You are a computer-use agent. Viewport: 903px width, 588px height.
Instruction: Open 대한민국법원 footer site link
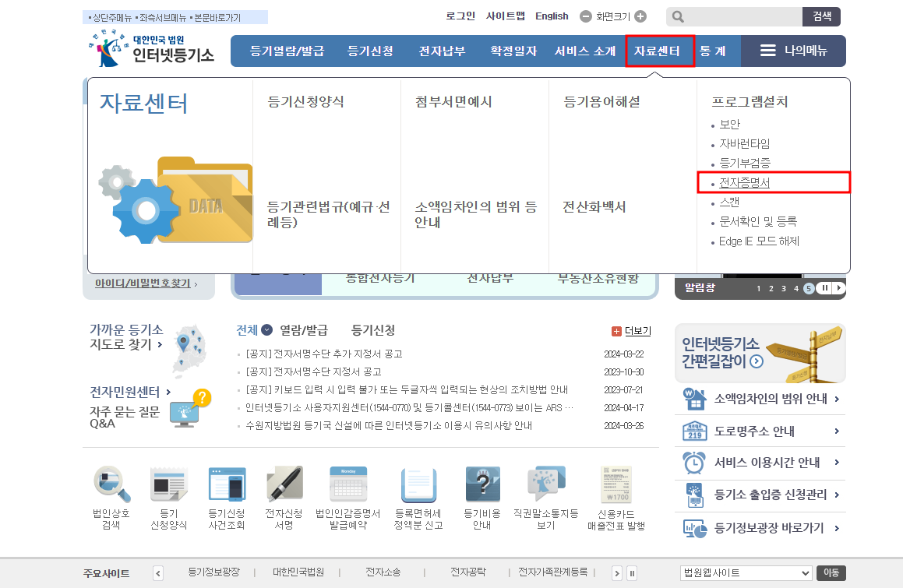coord(298,572)
